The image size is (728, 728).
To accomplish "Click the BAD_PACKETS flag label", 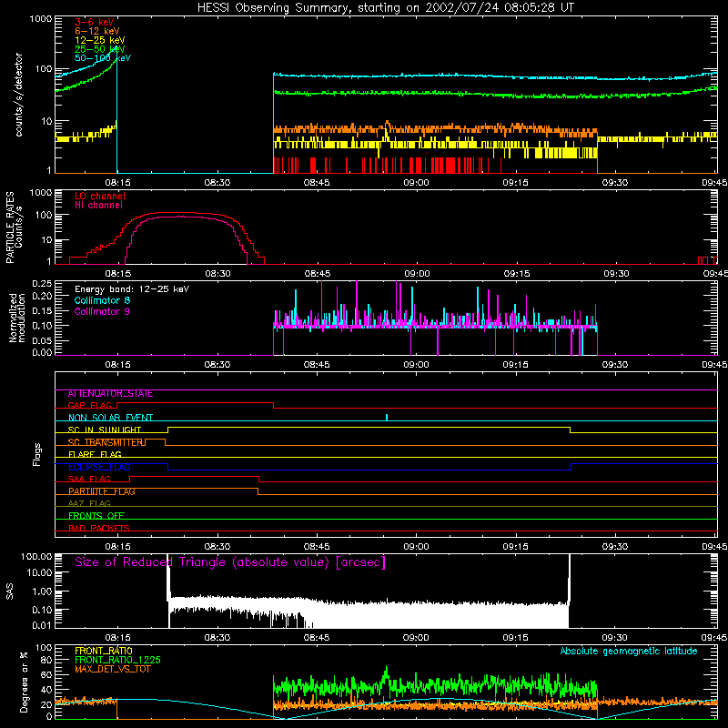I will (99, 529).
